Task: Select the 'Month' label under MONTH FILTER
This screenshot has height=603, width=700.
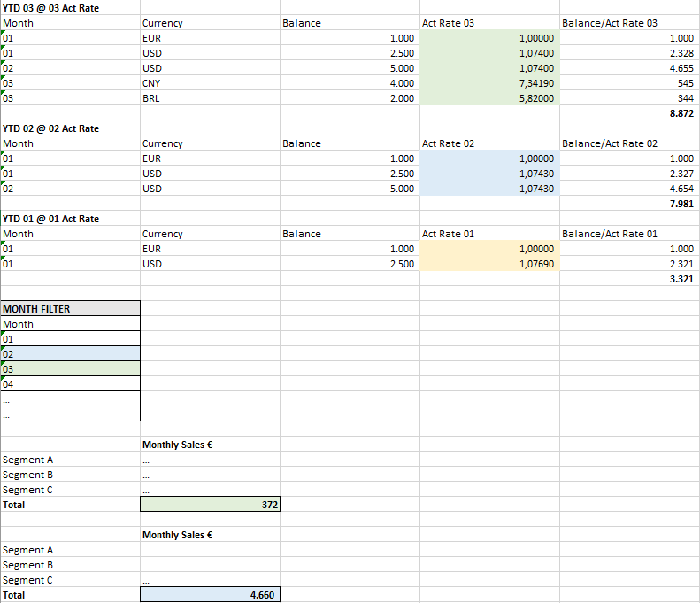Action: pyautogui.click(x=71, y=324)
